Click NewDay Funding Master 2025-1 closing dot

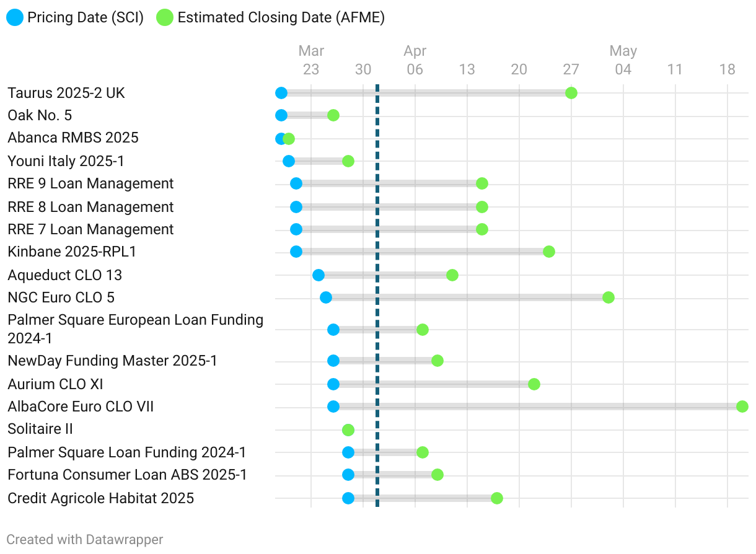click(437, 361)
